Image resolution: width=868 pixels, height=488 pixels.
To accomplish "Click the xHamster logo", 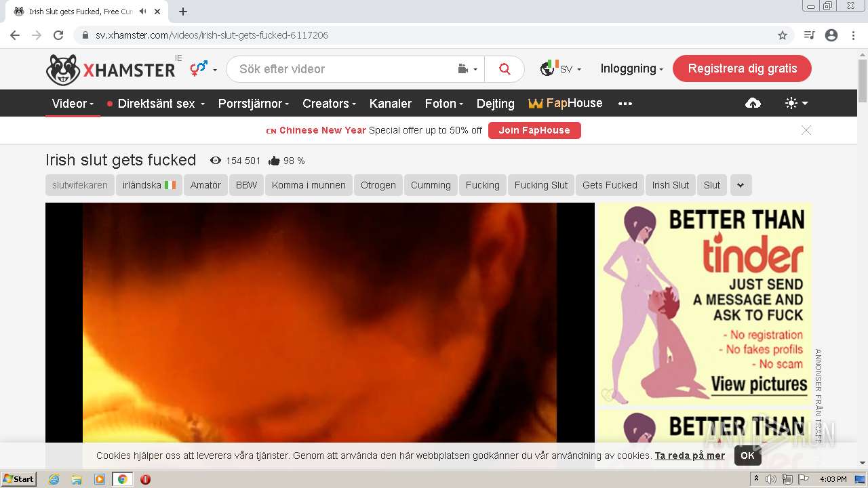I will (111, 69).
